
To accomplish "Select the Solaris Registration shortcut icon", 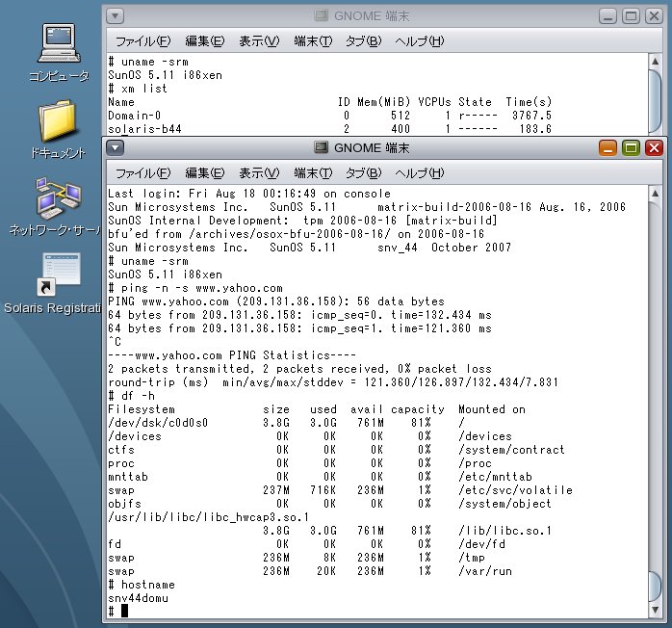I will 54,275.
